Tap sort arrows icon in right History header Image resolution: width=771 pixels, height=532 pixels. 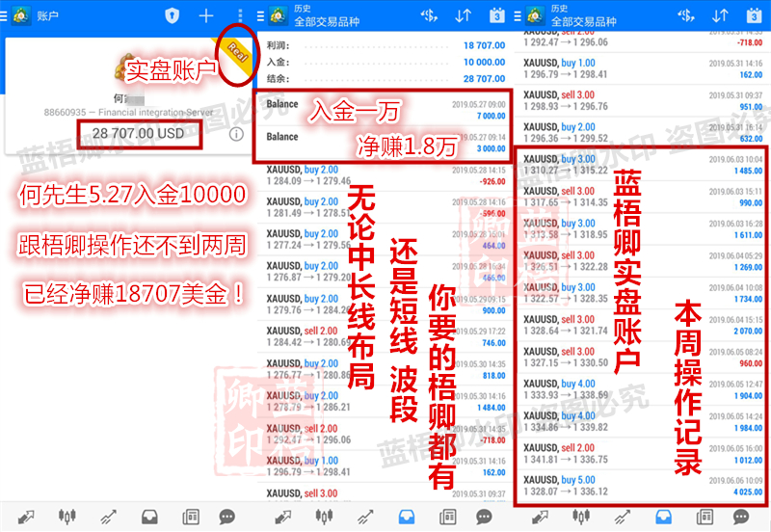pos(720,15)
